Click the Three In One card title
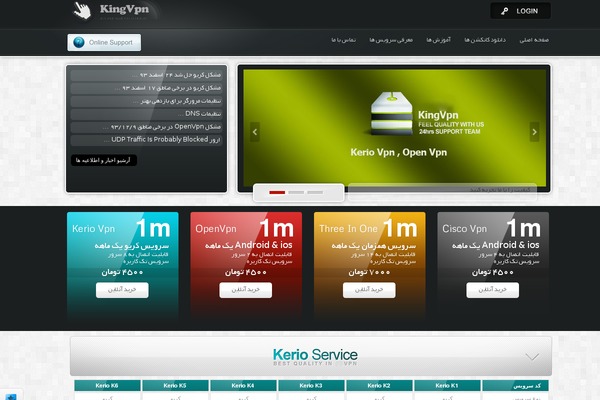The height and width of the screenshot is (400, 600). click(x=349, y=229)
